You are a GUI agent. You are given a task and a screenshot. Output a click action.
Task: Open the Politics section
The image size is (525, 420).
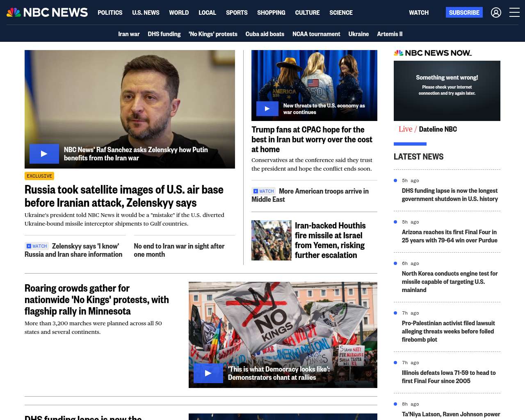(110, 13)
